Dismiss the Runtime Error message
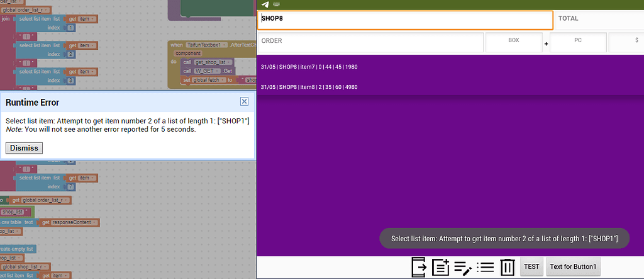 [x=24, y=148]
